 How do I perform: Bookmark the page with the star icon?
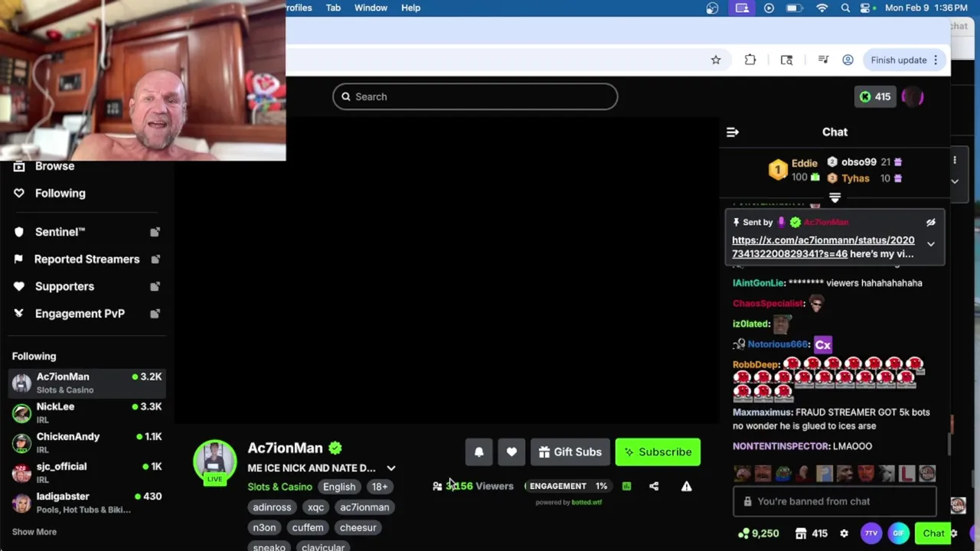pyautogui.click(x=716, y=60)
